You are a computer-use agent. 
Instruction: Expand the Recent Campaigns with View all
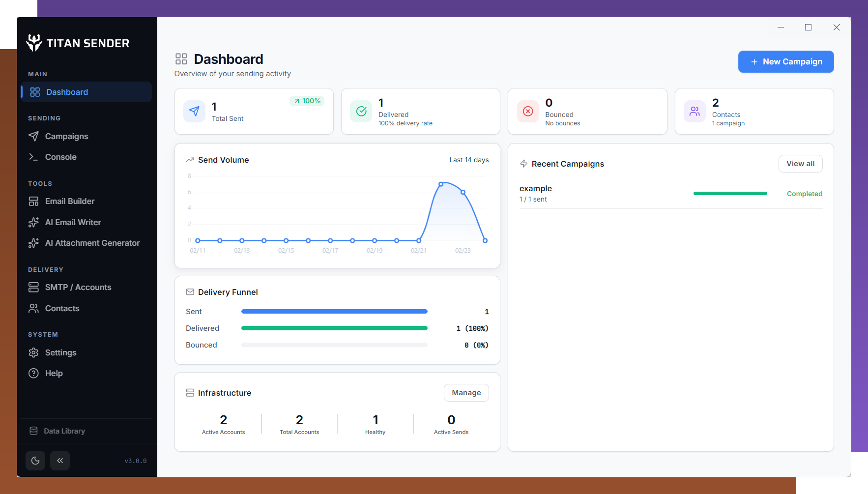[800, 164]
